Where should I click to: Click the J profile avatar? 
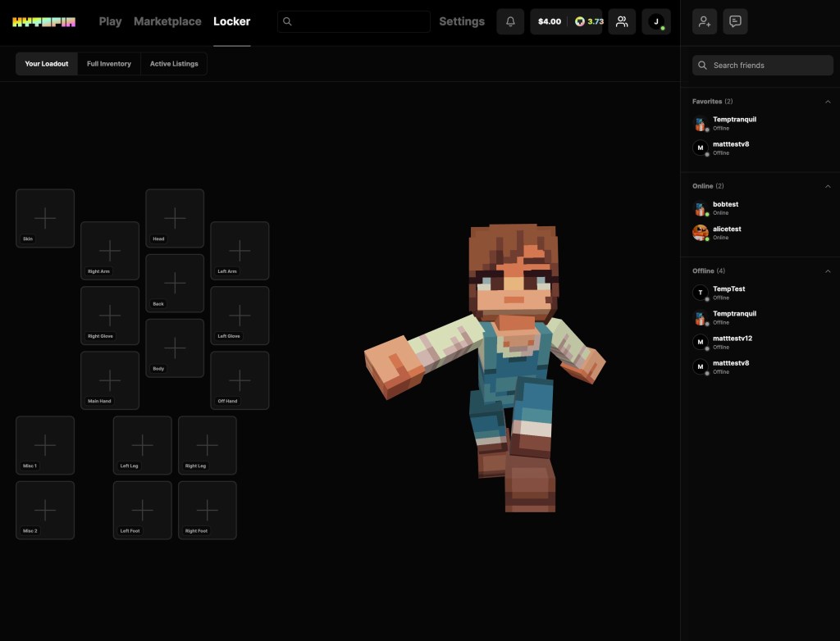click(x=656, y=21)
